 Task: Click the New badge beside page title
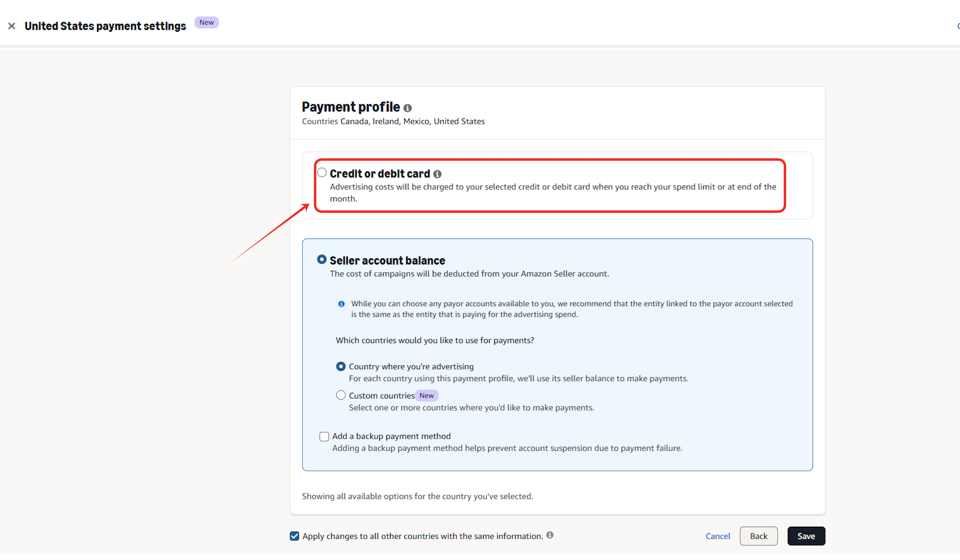pyautogui.click(x=206, y=22)
